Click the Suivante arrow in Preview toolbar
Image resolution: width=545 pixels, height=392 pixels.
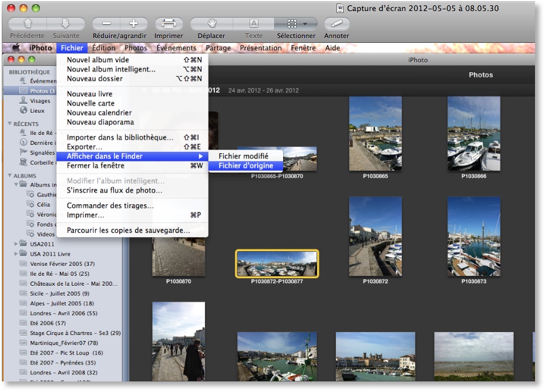point(66,23)
